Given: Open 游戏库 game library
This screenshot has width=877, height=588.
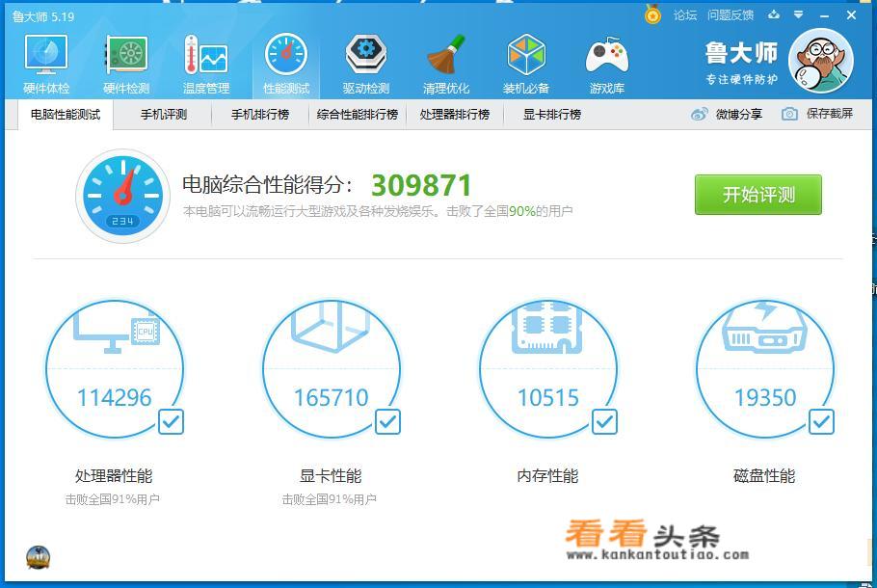Looking at the screenshot, I should coord(607,64).
